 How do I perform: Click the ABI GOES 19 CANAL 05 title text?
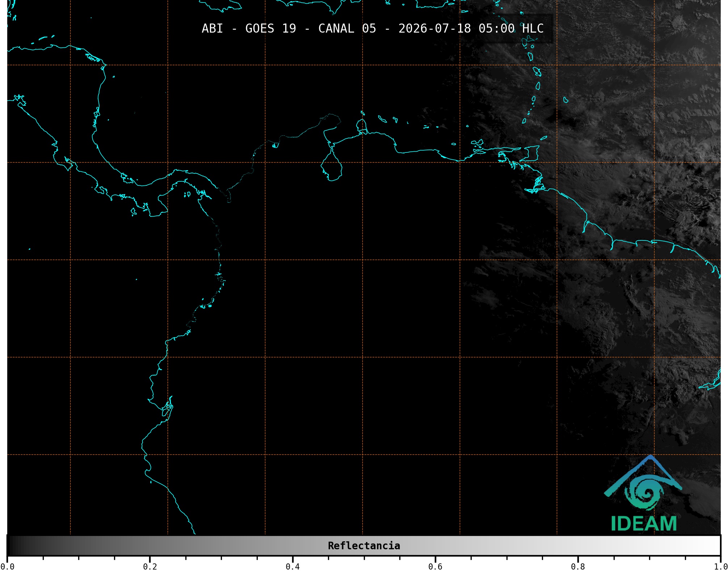tap(373, 29)
